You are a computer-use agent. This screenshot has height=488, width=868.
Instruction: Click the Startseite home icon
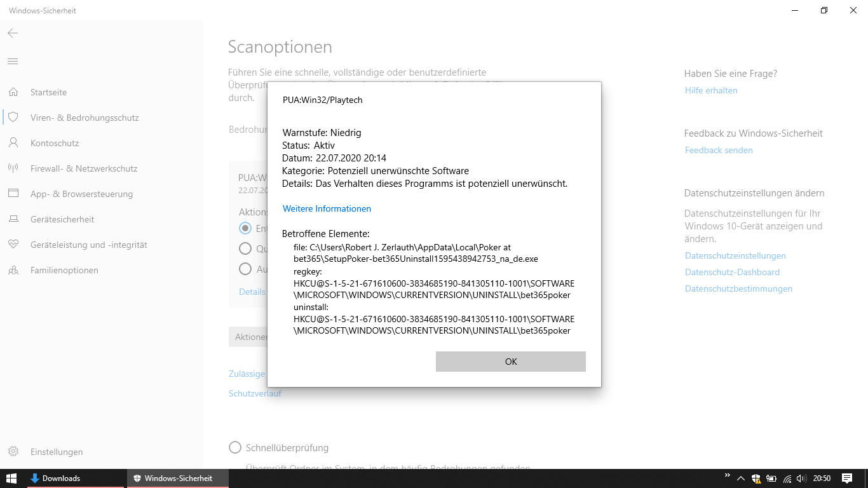point(13,92)
